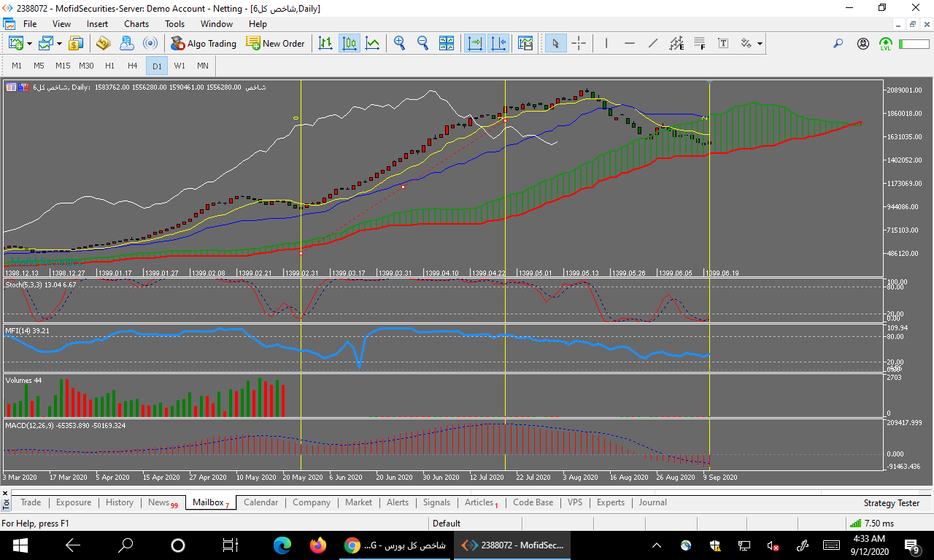Click the 7.50 ms connection status

click(873, 523)
